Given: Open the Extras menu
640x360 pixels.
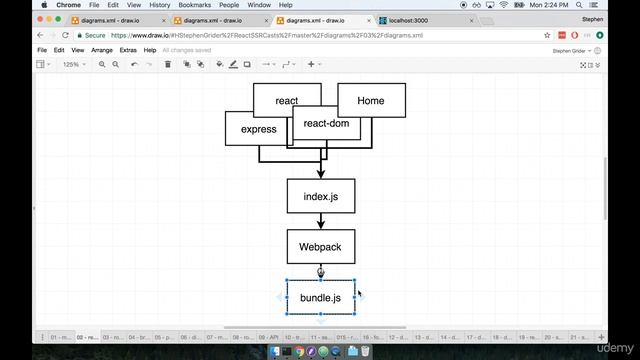Looking at the screenshot, I should coord(128,50).
